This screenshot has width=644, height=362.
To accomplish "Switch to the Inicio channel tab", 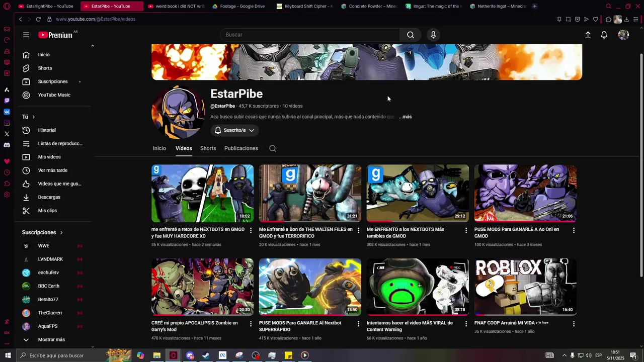I will pyautogui.click(x=159, y=148).
